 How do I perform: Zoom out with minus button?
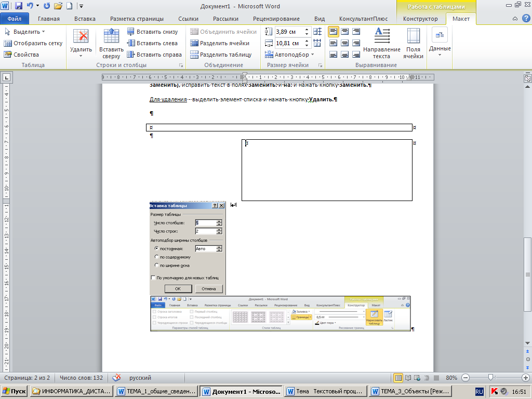[465, 378]
